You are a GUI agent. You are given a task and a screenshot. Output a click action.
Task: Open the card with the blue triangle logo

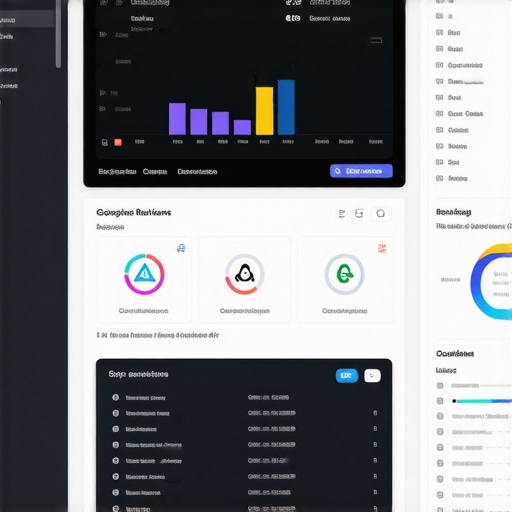144,279
